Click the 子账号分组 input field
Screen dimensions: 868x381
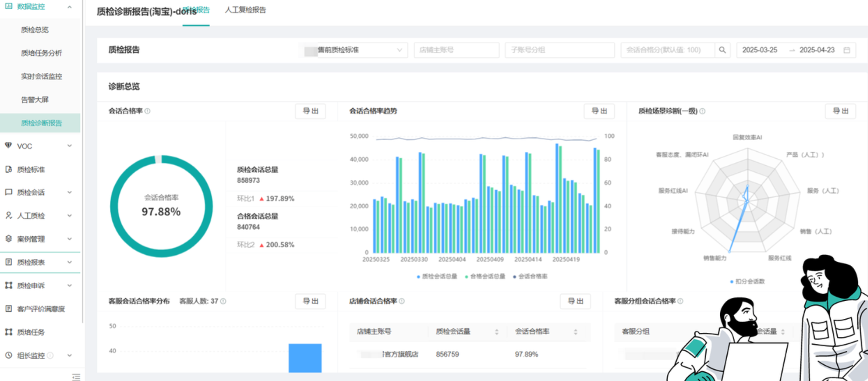pyautogui.click(x=559, y=50)
